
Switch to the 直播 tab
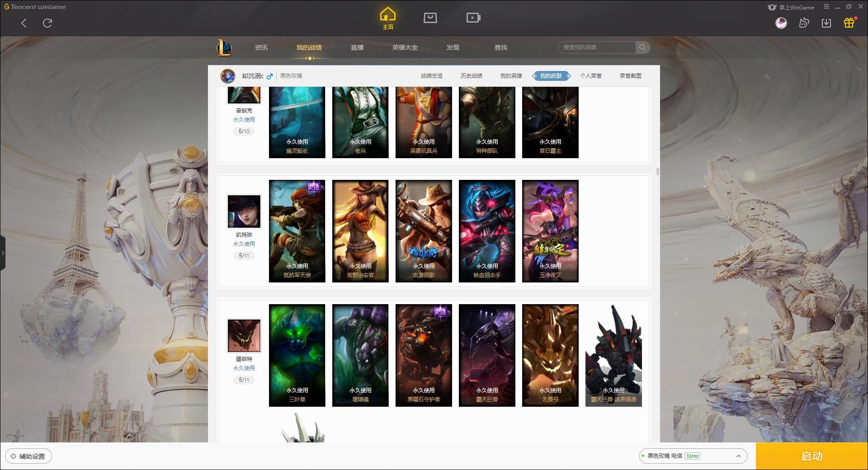357,47
